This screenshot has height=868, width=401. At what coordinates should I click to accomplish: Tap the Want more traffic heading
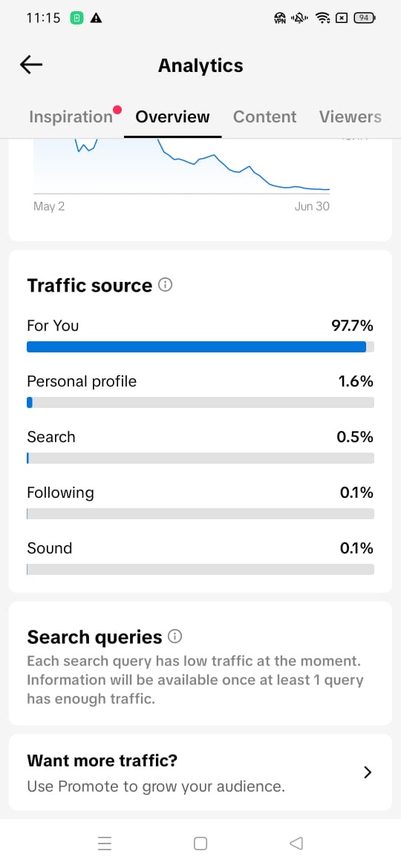102,760
